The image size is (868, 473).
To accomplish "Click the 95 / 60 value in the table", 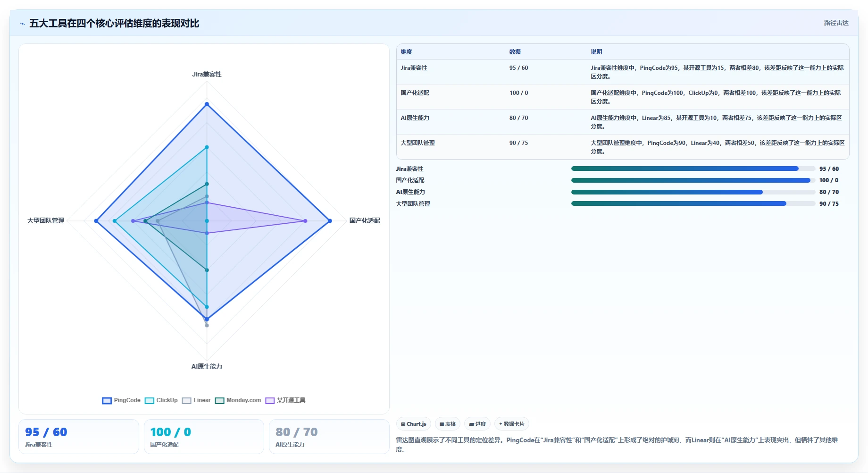I will [x=518, y=68].
